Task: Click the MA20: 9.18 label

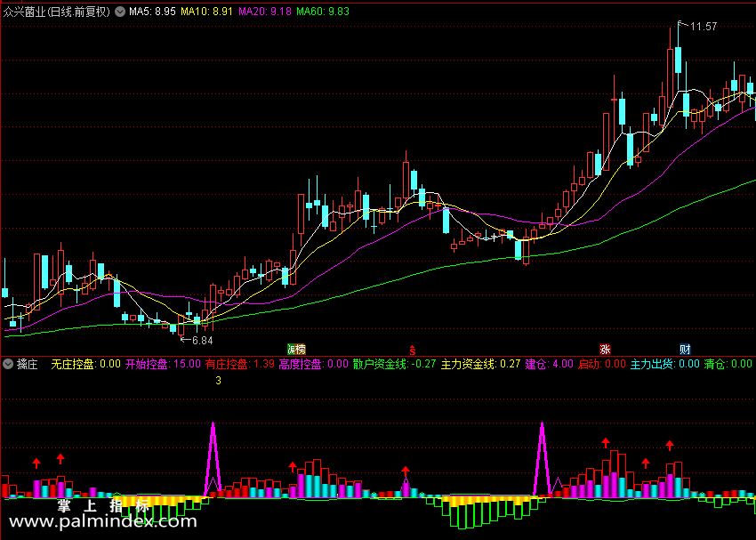Action: tap(265, 12)
